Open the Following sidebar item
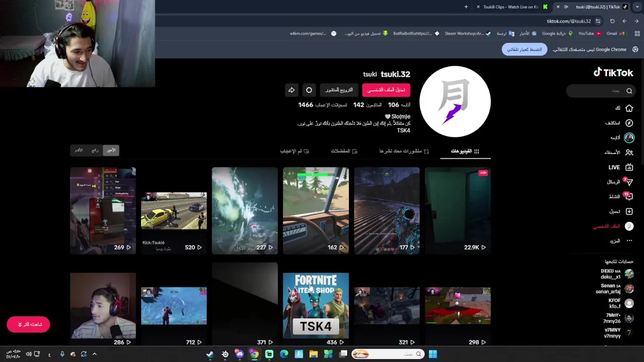Viewport: 644px width, 362px height. coord(622,137)
